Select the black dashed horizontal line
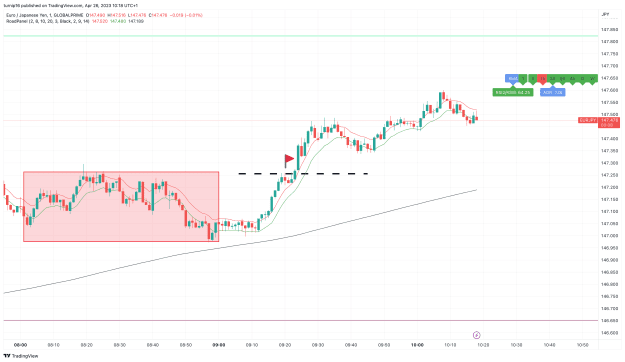This screenshot has width=625, height=362. (x=303, y=174)
